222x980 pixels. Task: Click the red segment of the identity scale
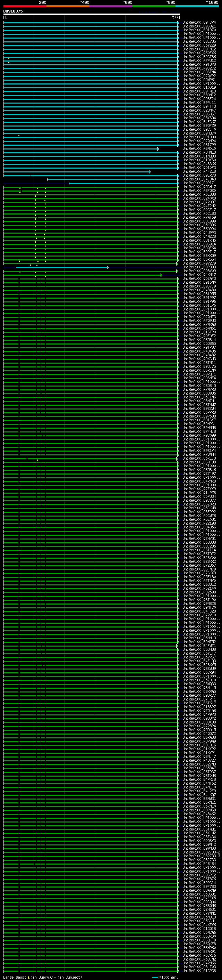pyautogui.click(x=25, y=7)
